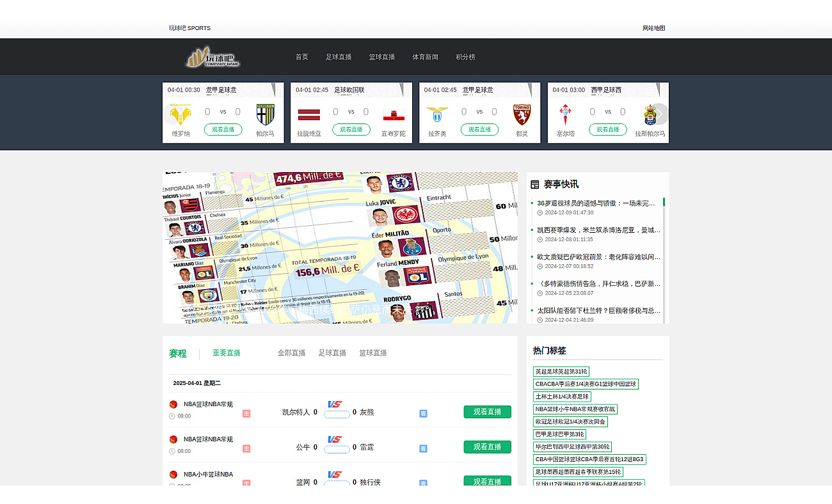Open 足球直播 in the navigation bar

339,57
